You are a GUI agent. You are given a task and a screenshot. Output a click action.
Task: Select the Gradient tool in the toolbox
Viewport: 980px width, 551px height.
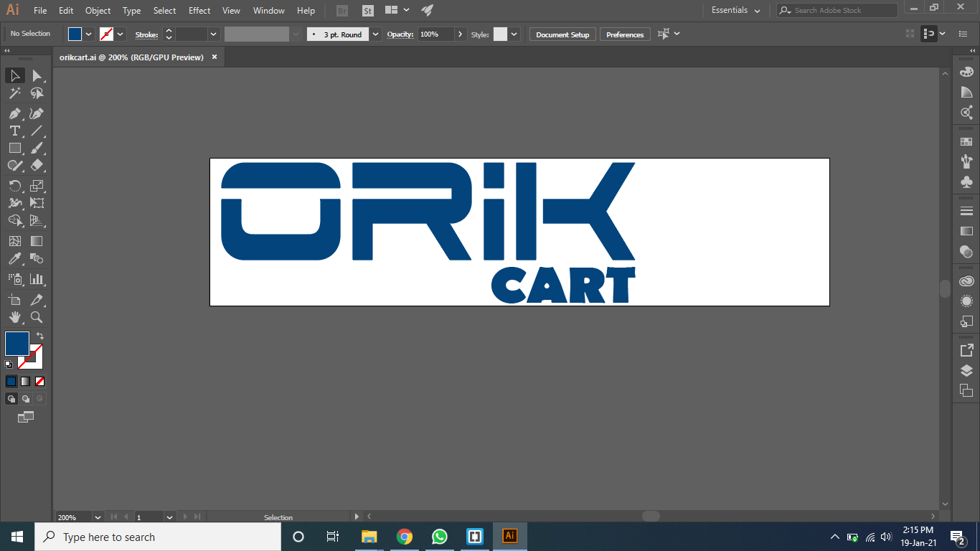37,241
